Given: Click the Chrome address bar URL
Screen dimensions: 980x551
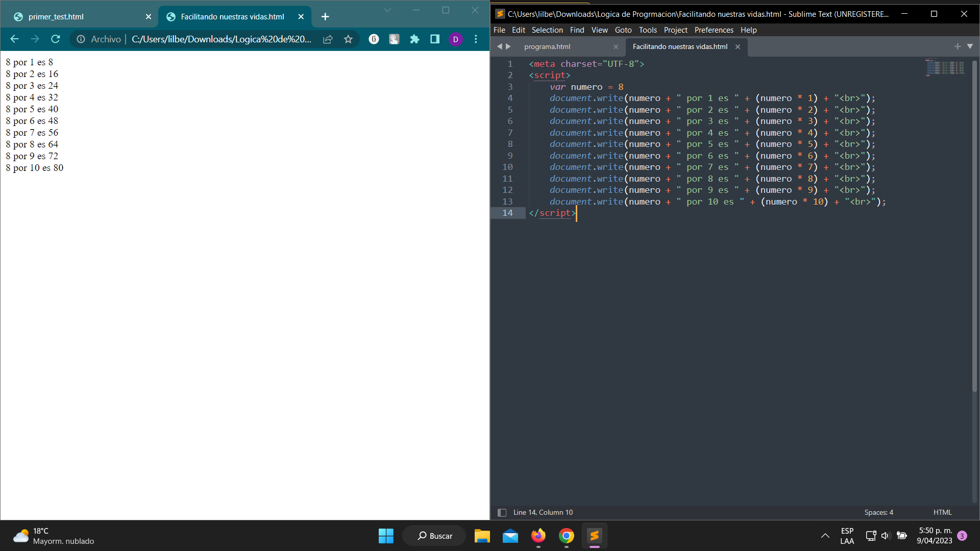Looking at the screenshot, I should pos(222,39).
